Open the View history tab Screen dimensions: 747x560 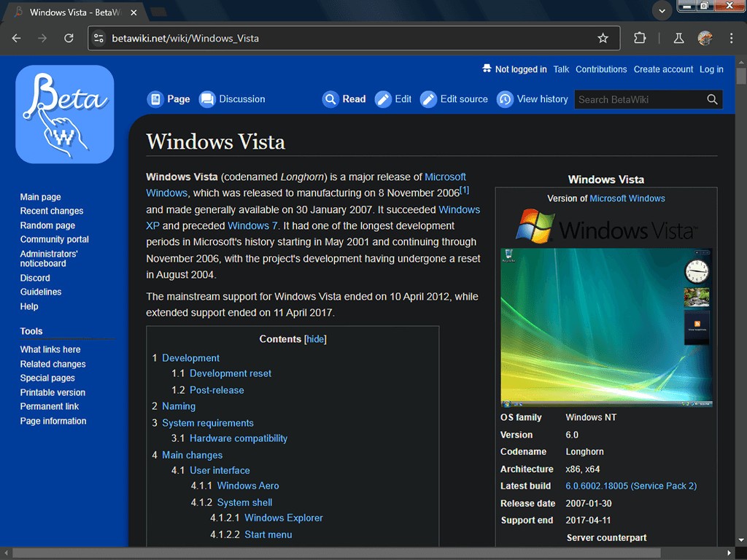543,99
